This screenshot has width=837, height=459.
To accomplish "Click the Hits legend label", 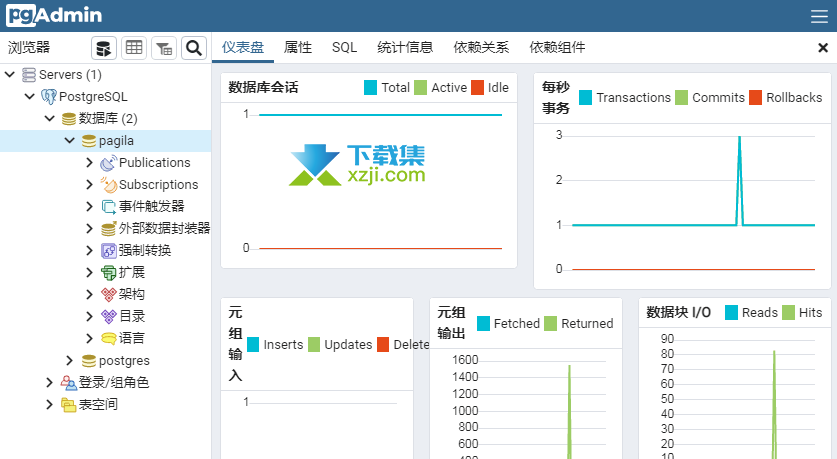I will (810, 313).
